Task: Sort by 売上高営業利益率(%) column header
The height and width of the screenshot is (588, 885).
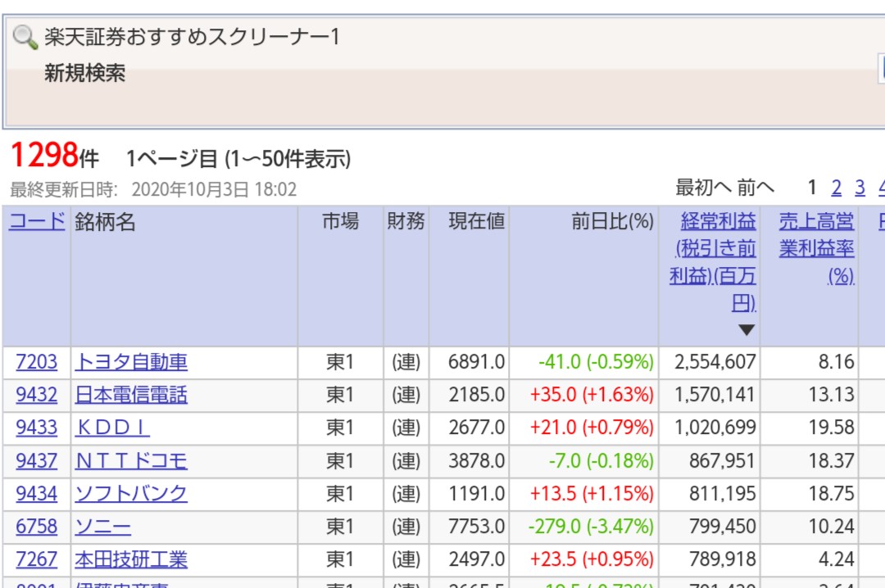Action: click(x=817, y=248)
